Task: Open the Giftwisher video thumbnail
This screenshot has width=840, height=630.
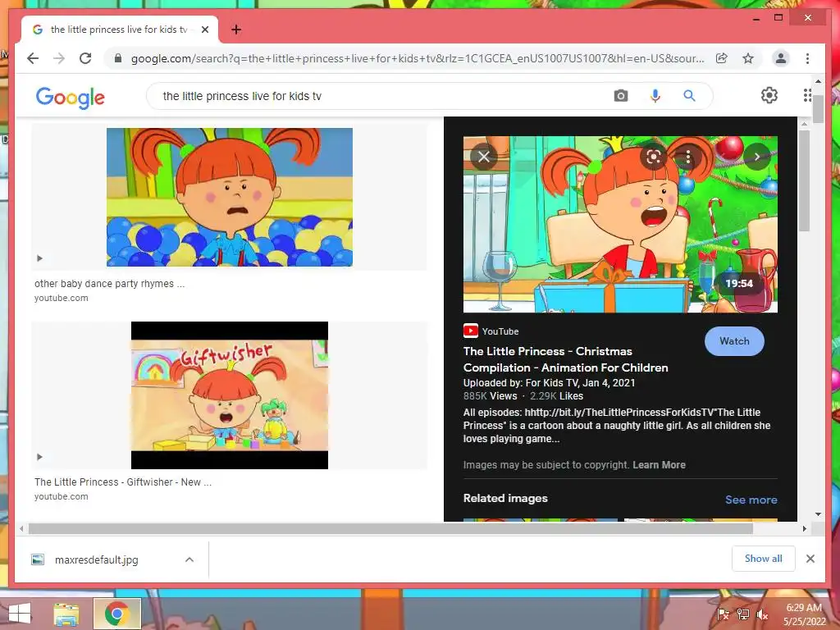Action: click(x=230, y=395)
